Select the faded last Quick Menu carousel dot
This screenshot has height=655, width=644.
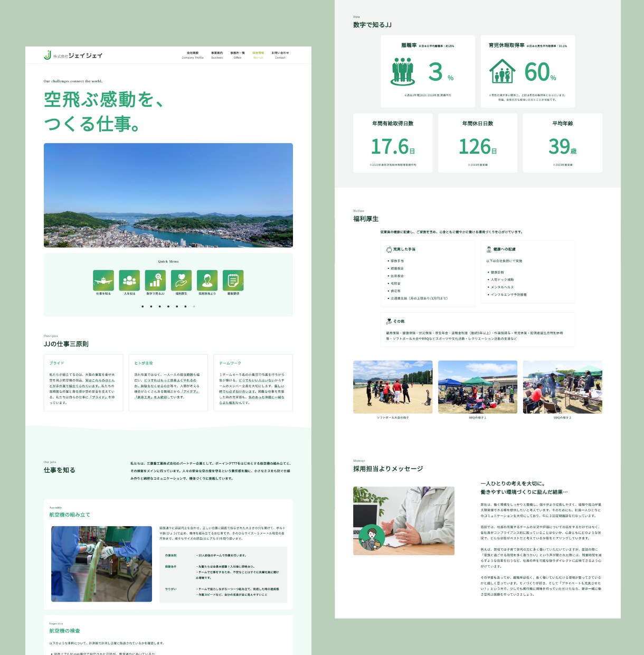pyautogui.click(x=194, y=306)
